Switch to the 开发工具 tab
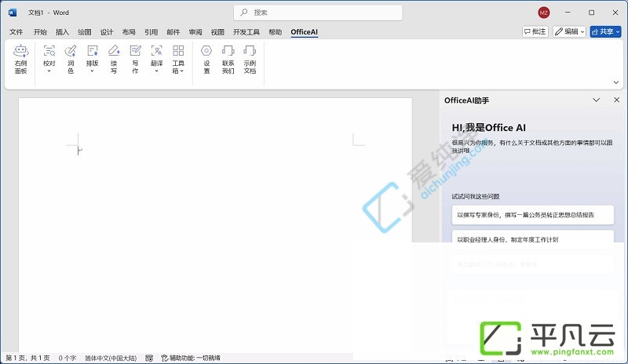 point(246,32)
